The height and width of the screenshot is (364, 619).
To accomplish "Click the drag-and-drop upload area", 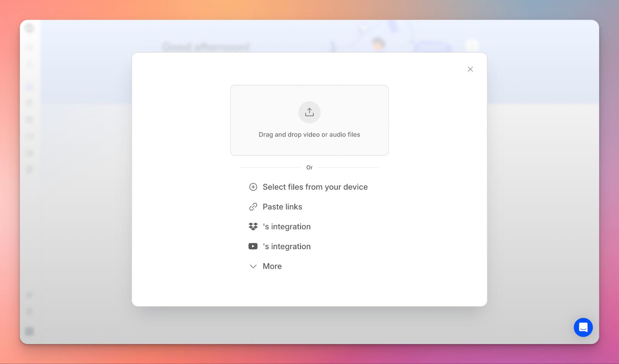I will point(309,120).
